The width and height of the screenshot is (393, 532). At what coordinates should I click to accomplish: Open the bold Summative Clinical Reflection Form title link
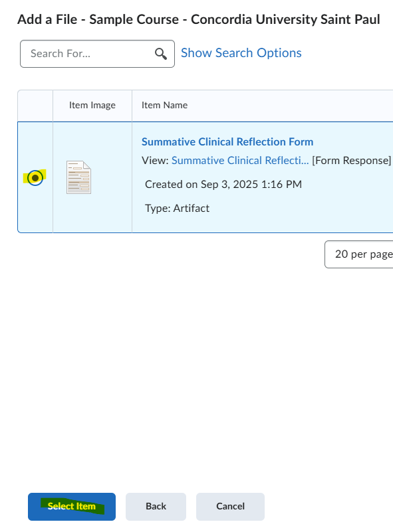coord(227,142)
